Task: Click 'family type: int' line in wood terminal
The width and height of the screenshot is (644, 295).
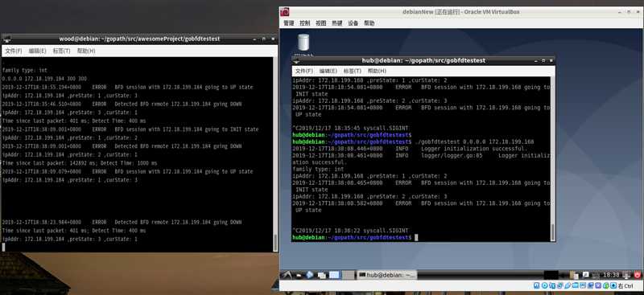Action: pos(25,70)
